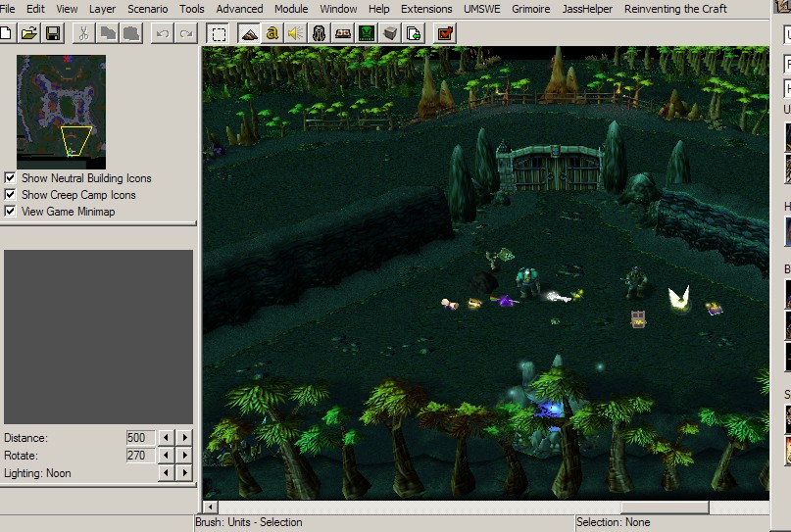
Task: Undo the last action
Action: click(x=163, y=33)
